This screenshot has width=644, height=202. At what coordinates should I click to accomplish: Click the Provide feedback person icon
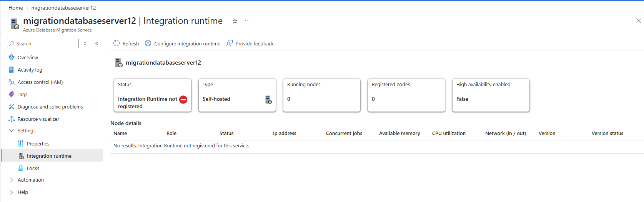tap(230, 43)
